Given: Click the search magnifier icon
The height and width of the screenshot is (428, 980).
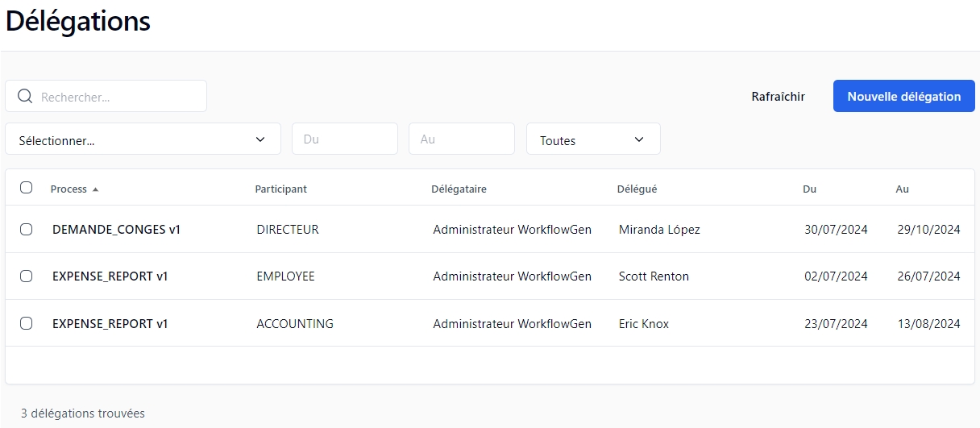Looking at the screenshot, I should (25, 97).
